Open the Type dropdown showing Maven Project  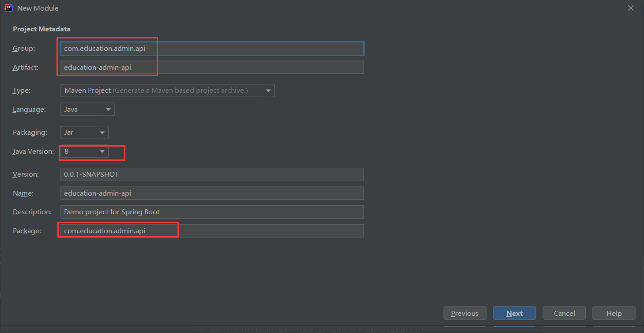pos(167,91)
